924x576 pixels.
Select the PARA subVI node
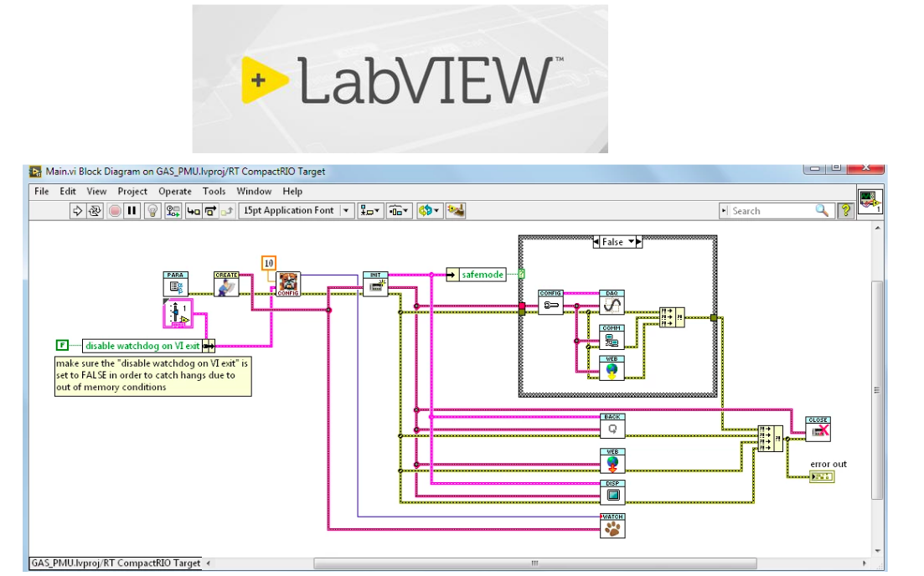click(x=176, y=284)
